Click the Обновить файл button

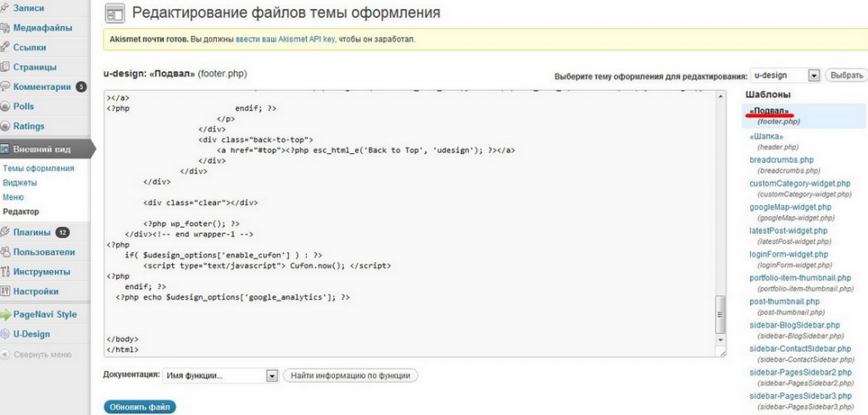click(140, 407)
